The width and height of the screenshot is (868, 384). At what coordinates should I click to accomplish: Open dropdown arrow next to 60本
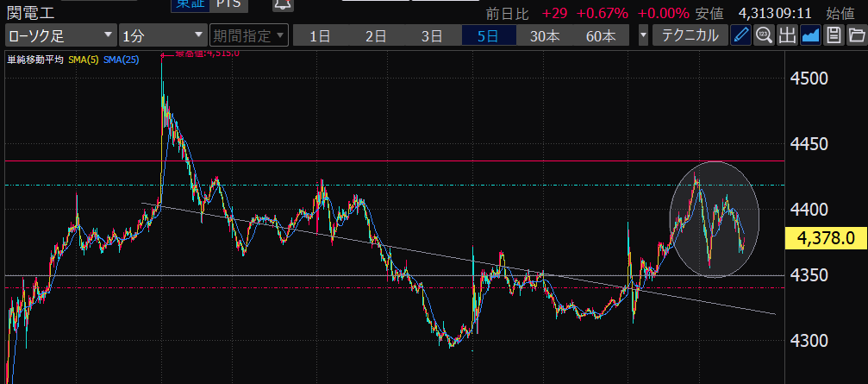click(644, 35)
